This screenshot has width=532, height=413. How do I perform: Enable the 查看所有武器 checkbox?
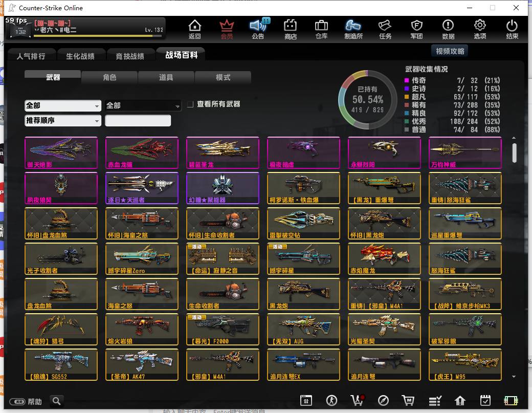pos(190,104)
